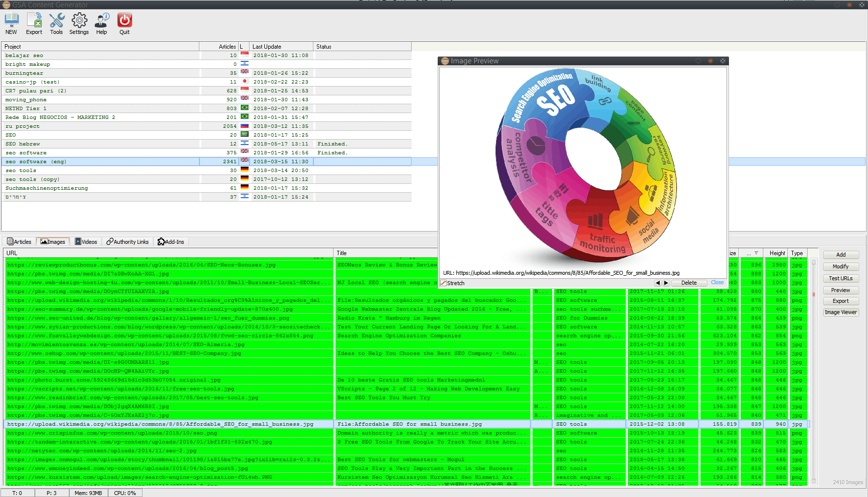Sort by the width column dropdown arrow
This screenshot has width=868, height=497.
(756, 253)
